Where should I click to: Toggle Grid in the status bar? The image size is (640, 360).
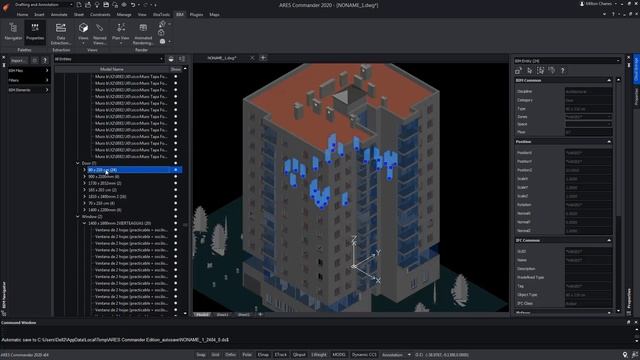click(216, 355)
